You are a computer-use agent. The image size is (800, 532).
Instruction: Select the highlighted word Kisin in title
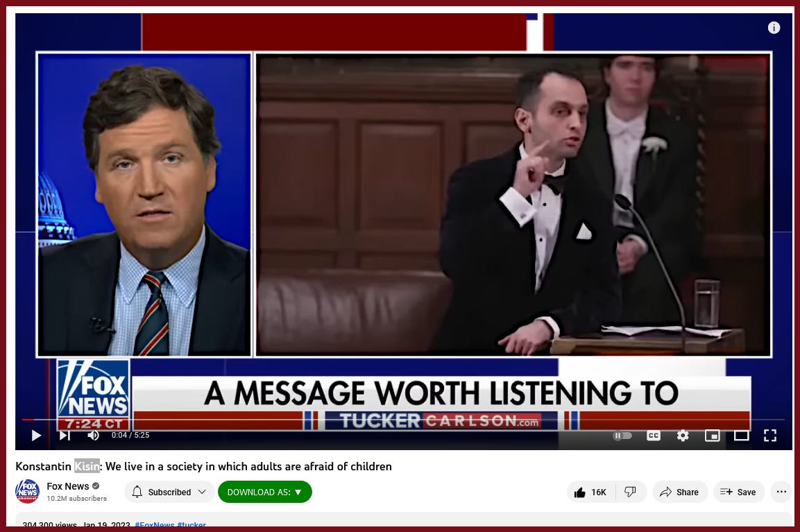click(x=87, y=466)
